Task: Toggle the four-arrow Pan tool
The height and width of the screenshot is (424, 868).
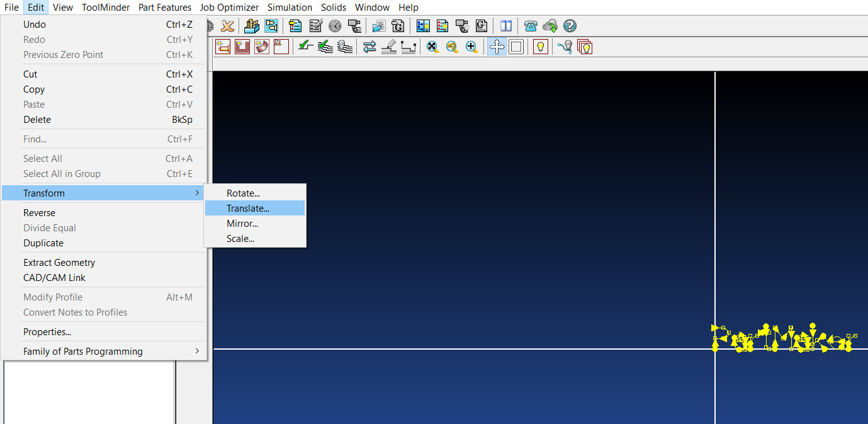Action: [x=497, y=47]
